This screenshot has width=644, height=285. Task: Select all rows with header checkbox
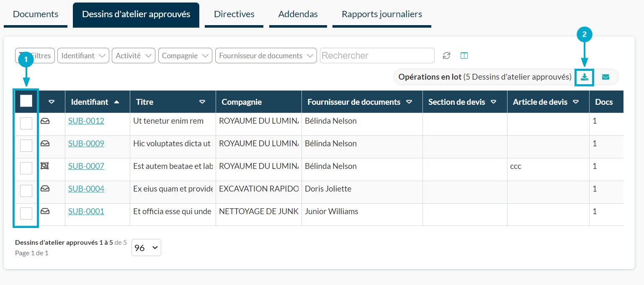point(26,101)
